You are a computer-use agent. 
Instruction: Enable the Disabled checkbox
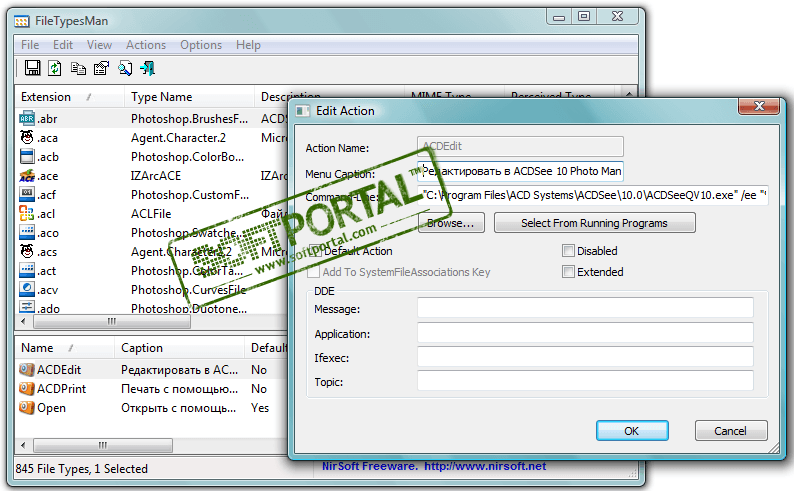[568, 251]
